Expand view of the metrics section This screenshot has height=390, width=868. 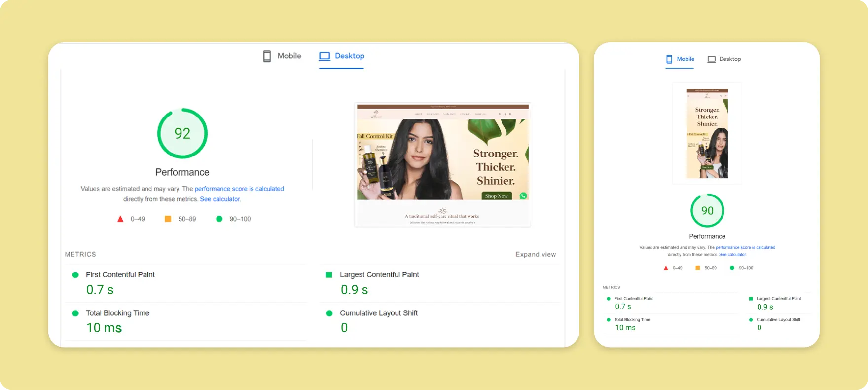pyautogui.click(x=536, y=254)
